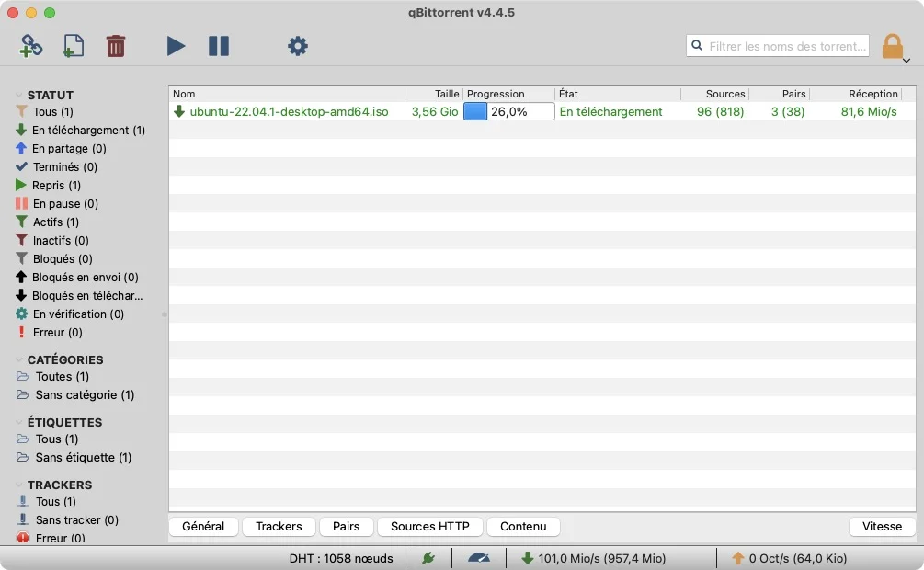The width and height of the screenshot is (924, 570).
Task: Click the 96 (818) sources cell
Action: coord(720,112)
